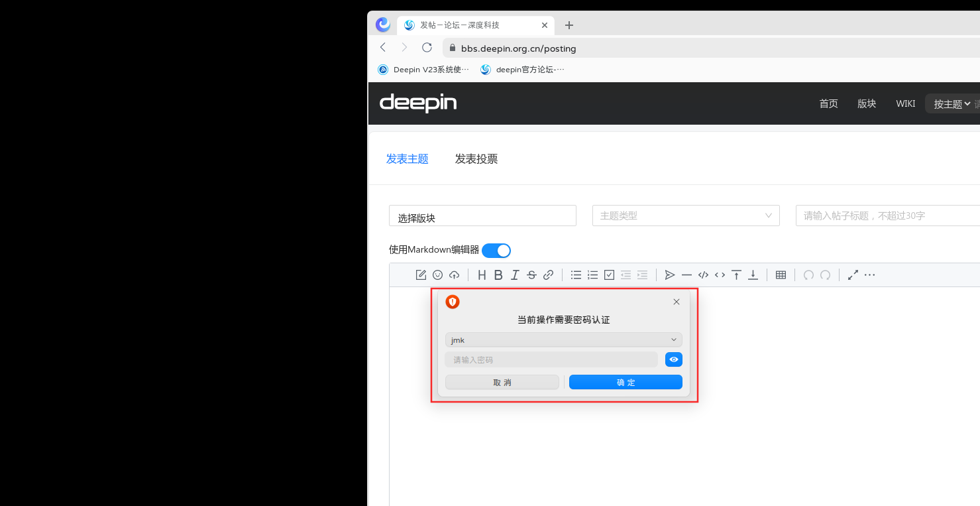
Task: Insert an unordered bullet list
Action: click(576, 275)
